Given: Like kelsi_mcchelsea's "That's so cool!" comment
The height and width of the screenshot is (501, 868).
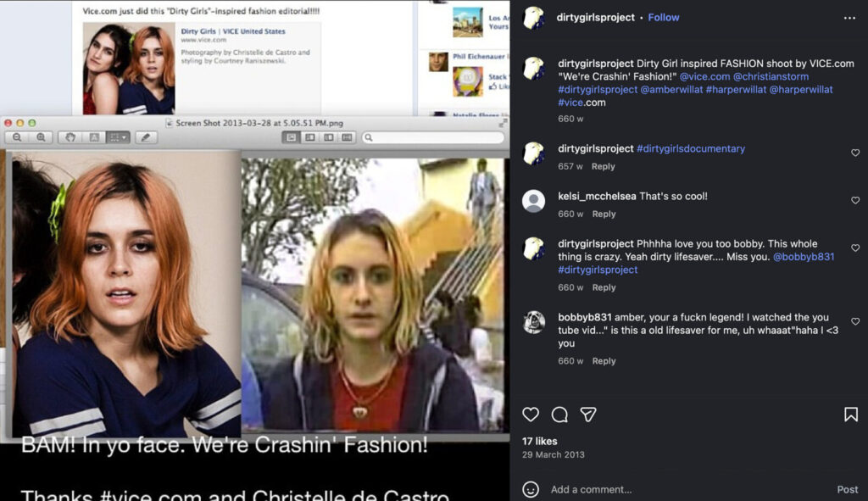Looking at the screenshot, I should 855,201.
